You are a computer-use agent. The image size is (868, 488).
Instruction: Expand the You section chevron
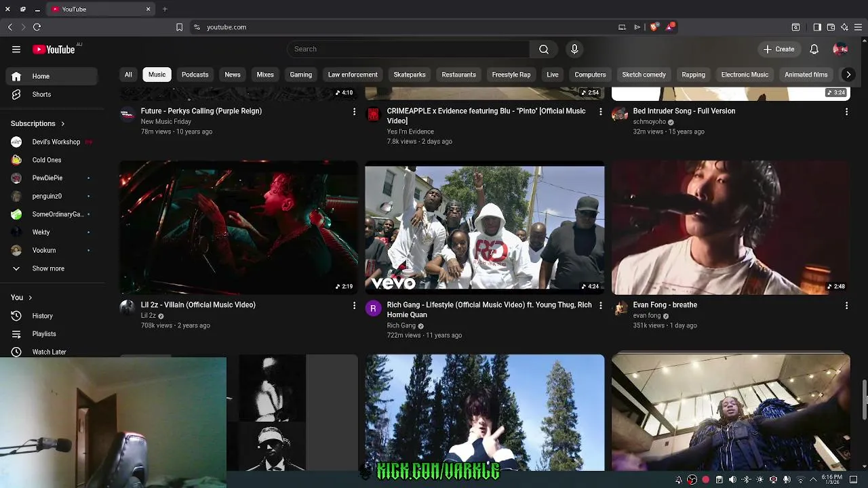click(x=30, y=298)
